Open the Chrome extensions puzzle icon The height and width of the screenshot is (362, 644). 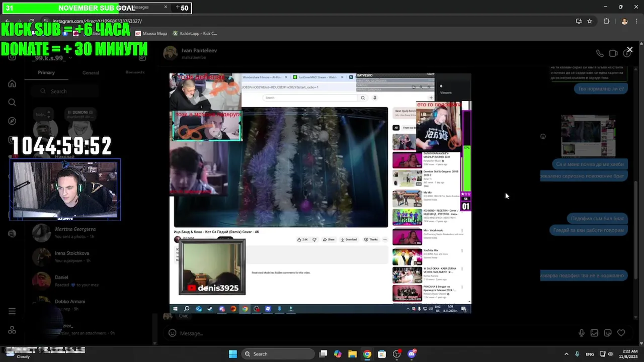(x=606, y=21)
